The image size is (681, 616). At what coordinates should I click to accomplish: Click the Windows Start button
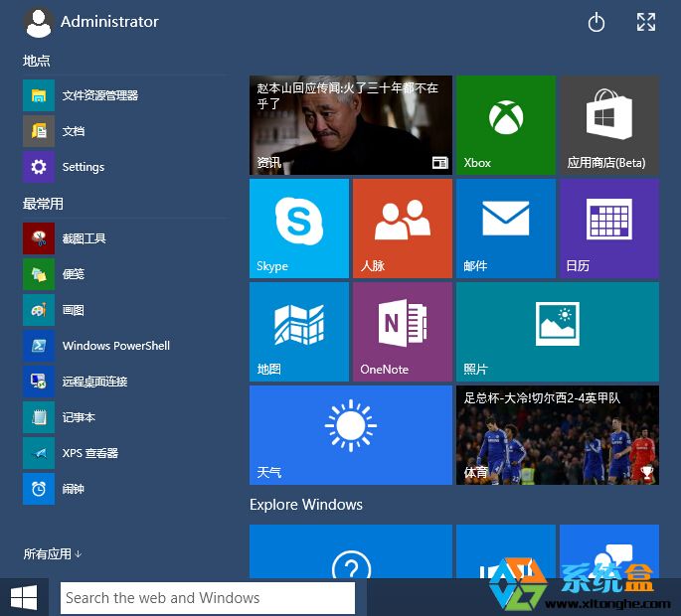click(24, 597)
